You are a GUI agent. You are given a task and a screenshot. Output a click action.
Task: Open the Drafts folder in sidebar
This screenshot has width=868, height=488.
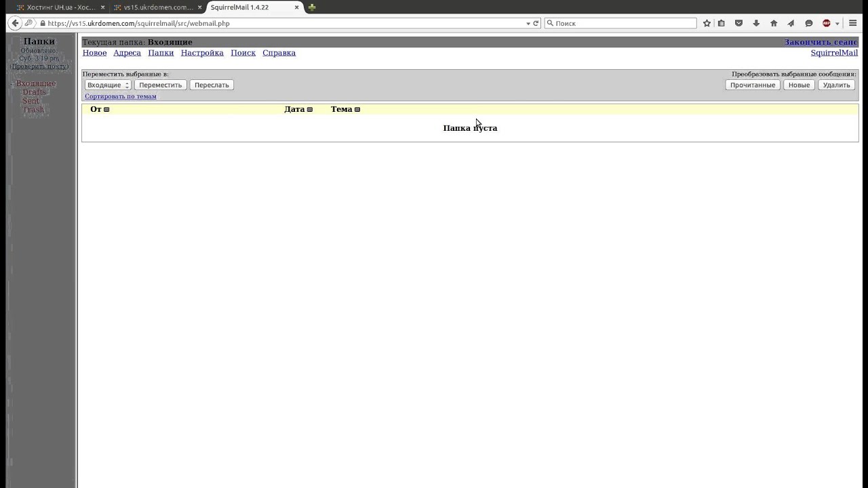pyautogui.click(x=34, y=92)
